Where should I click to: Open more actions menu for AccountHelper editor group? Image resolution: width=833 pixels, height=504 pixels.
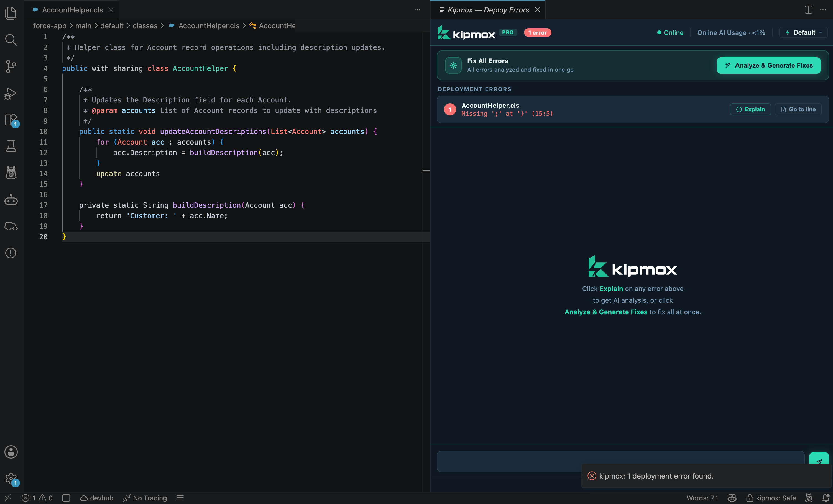pyautogui.click(x=417, y=10)
